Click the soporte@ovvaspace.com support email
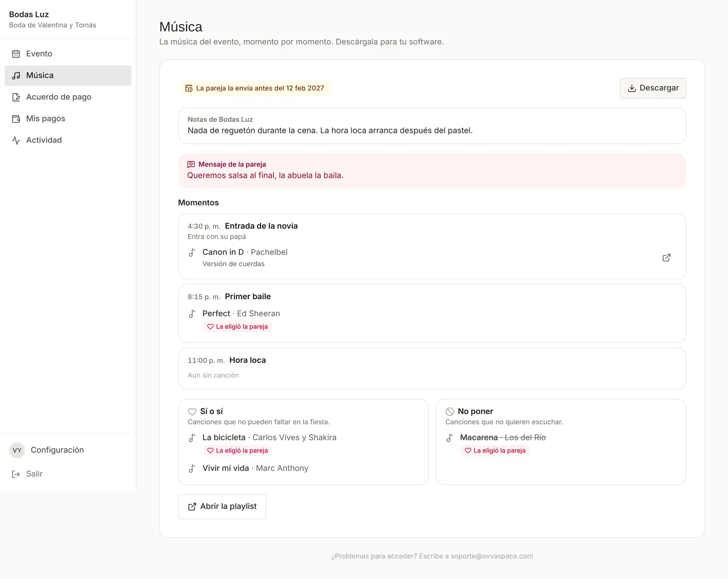The width and height of the screenshot is (728, 579). (x=492, y=556)
